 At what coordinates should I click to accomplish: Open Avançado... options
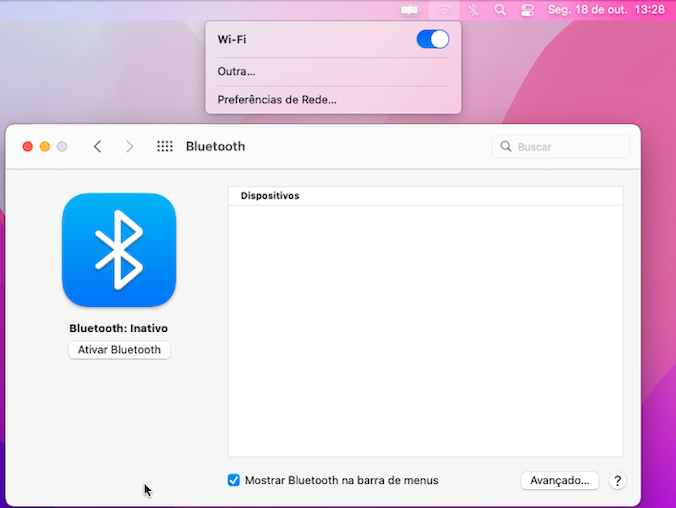point(560,480)
